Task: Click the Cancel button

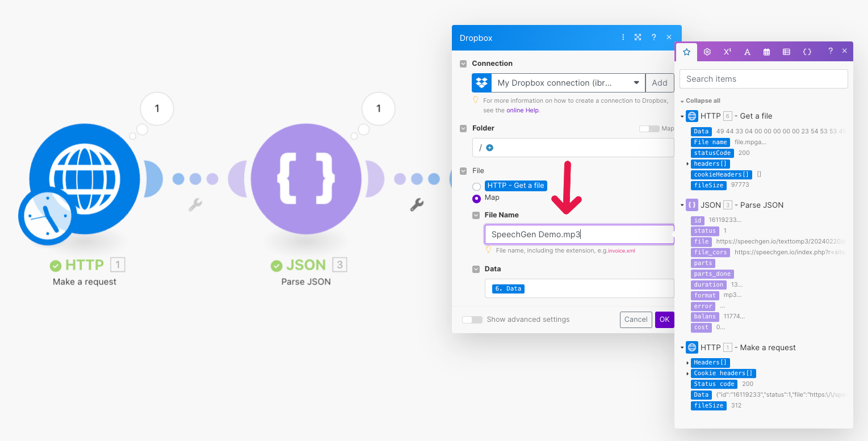Action: click(636, 320)
